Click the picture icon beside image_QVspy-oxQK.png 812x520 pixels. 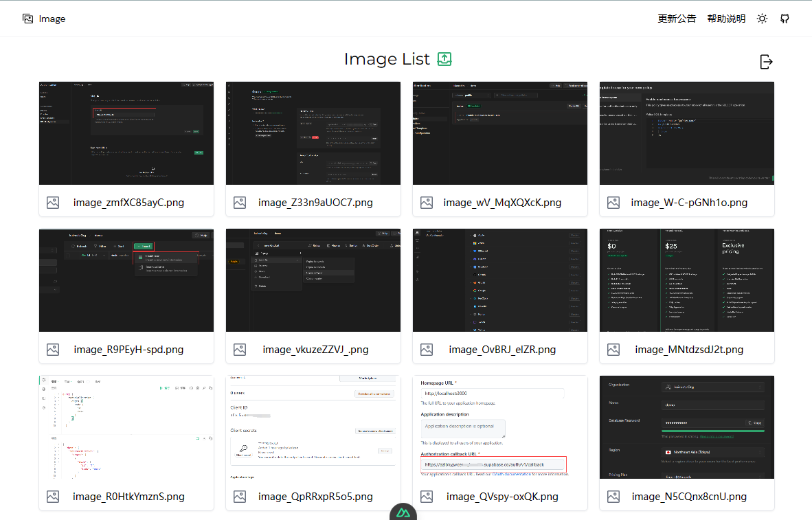click(x=427, y=496)
